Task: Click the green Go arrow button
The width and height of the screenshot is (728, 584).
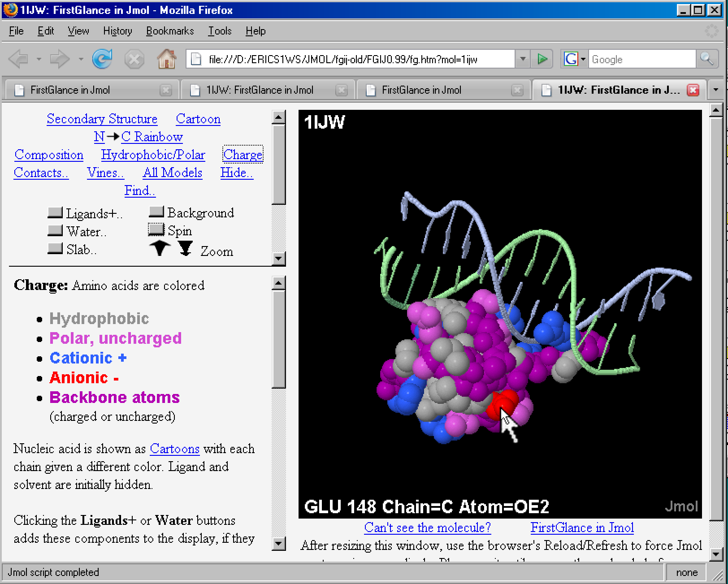Action: (542, 59)
